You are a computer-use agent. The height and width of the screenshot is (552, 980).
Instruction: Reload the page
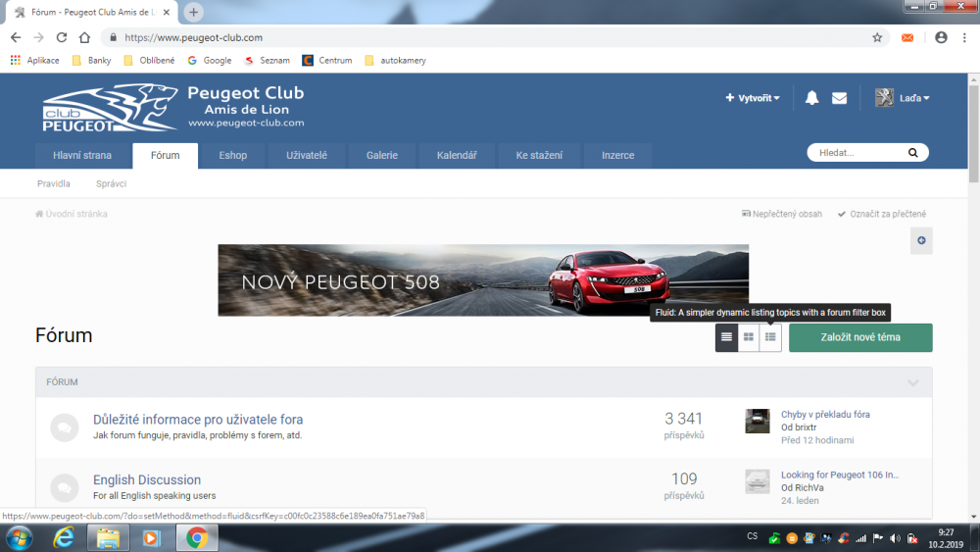[61, 37]
